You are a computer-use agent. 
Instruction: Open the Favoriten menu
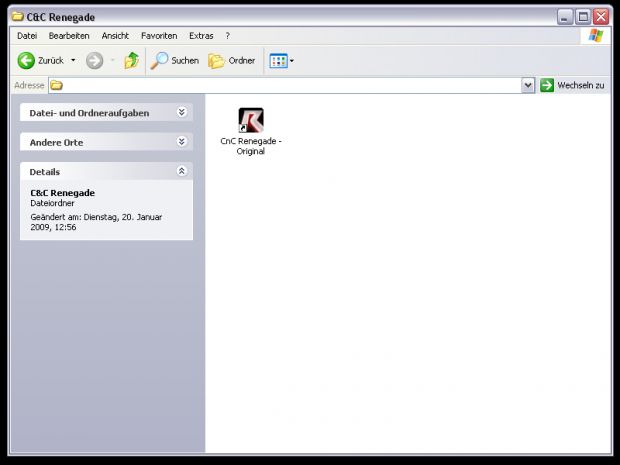click(159, 36)
